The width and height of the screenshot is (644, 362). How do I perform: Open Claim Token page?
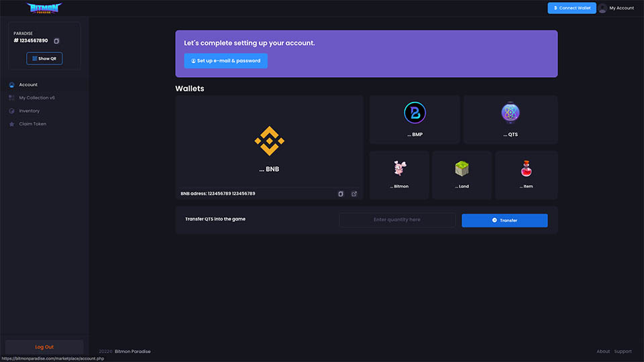[32, 124]
